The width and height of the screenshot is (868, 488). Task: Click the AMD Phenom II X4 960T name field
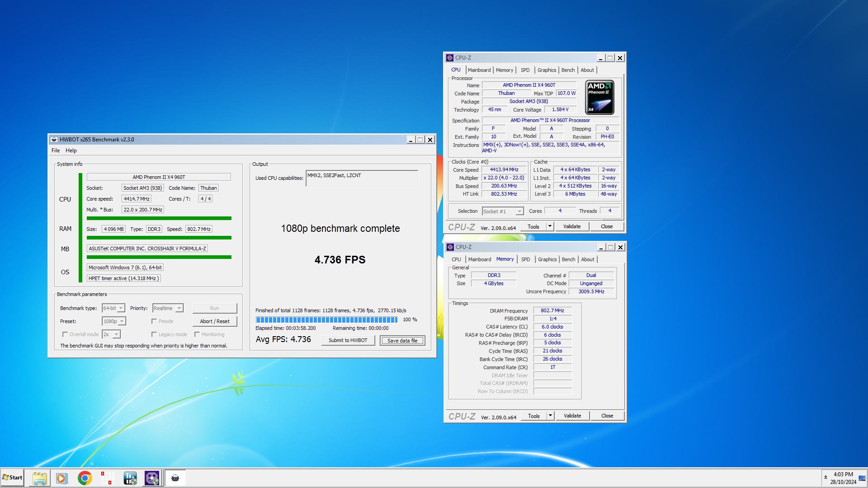(159, 177)
